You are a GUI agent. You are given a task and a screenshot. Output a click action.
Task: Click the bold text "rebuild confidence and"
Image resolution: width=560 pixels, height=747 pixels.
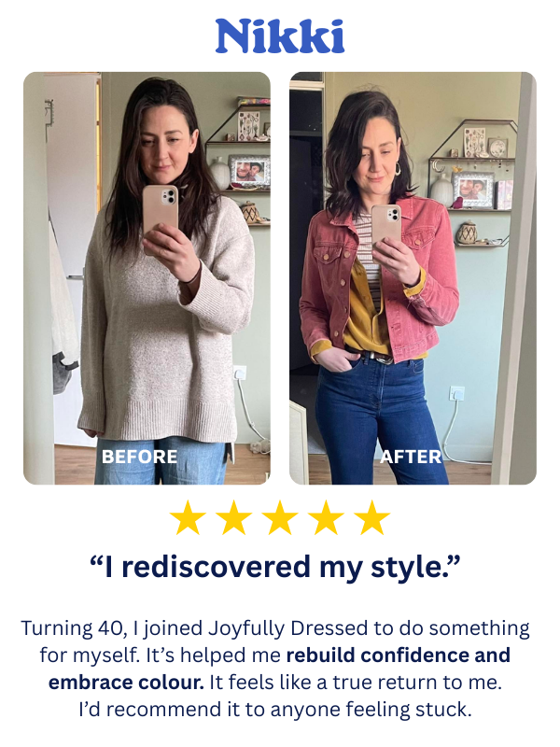click(399, 655)
